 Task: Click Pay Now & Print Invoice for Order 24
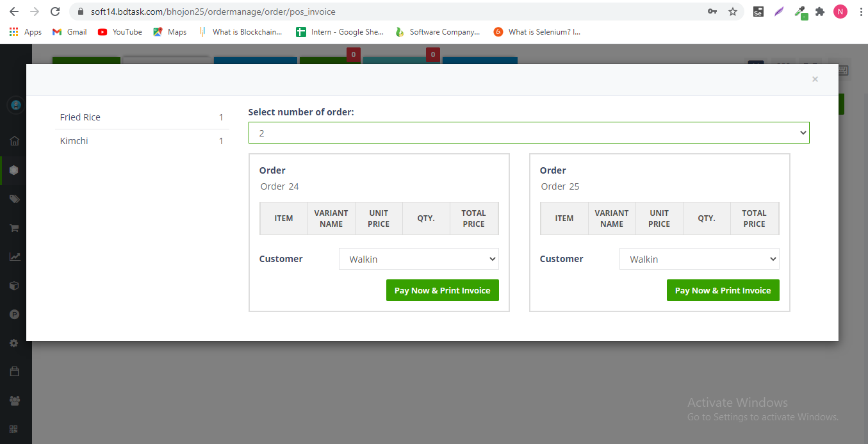[442, 290]
